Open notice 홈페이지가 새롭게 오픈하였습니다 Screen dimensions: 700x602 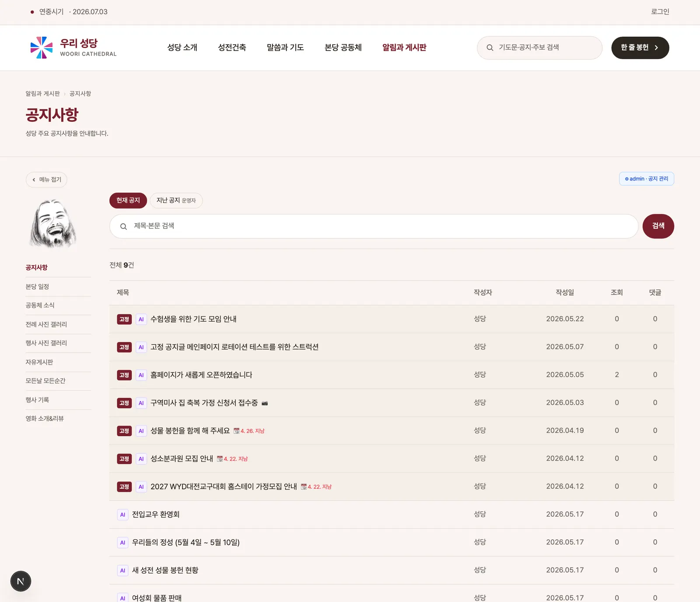point(201,375)
